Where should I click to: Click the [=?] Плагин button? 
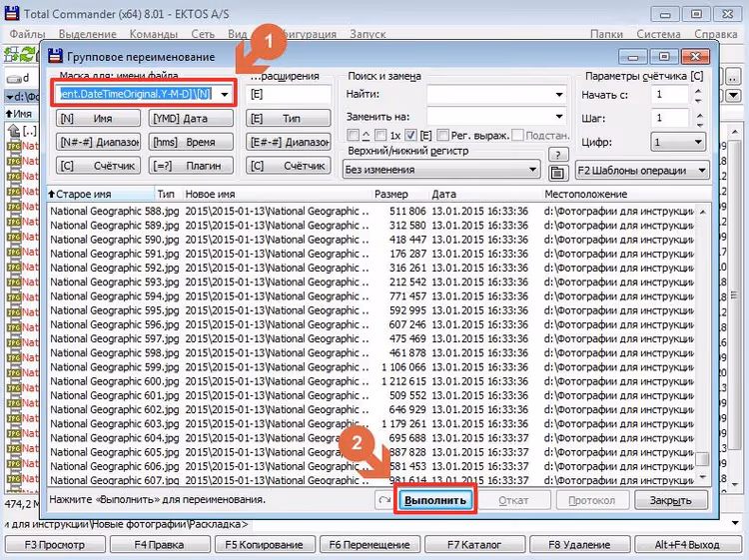click(x=191, y=165)
